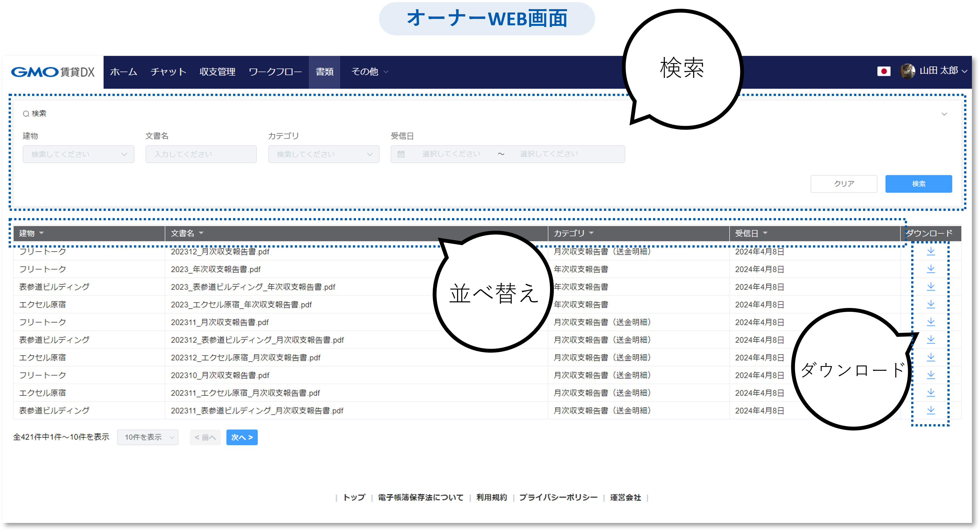Download 202310_月次収支報告書.pdf via its download icon
980x531 pixels.
pos(930,375)
